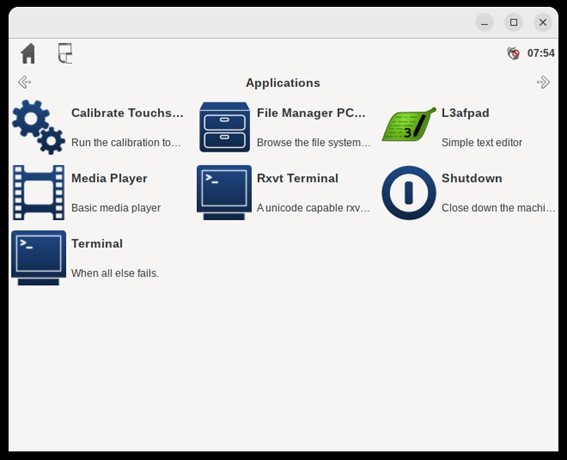This screenshot has height=460, width=567.
Task: Click 'Basic media player' description
Action: [x=116, y=208]
